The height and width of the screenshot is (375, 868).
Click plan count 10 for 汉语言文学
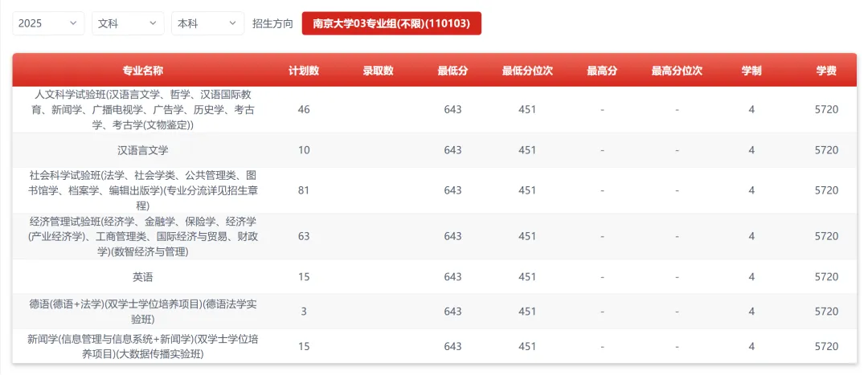point(303,150)
